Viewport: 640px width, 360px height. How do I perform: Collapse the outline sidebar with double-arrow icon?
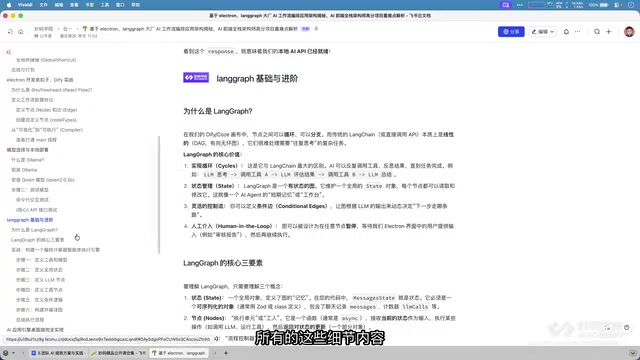pyautogui.click(x=9, y=52)
